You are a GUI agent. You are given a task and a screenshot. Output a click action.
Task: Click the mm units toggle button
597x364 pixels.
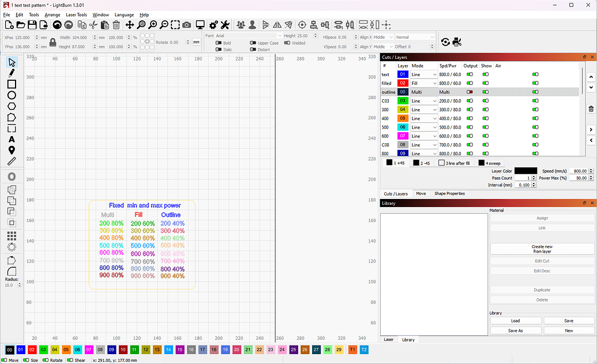196,42
